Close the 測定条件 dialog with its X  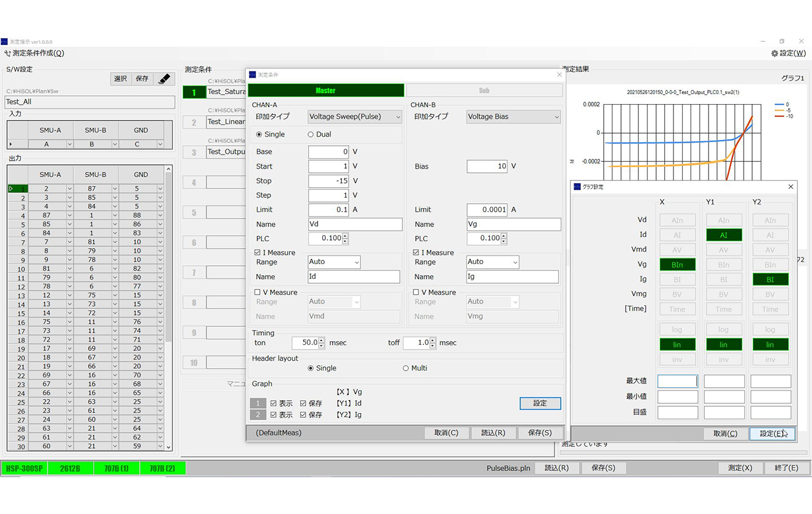tap(559, 74)
